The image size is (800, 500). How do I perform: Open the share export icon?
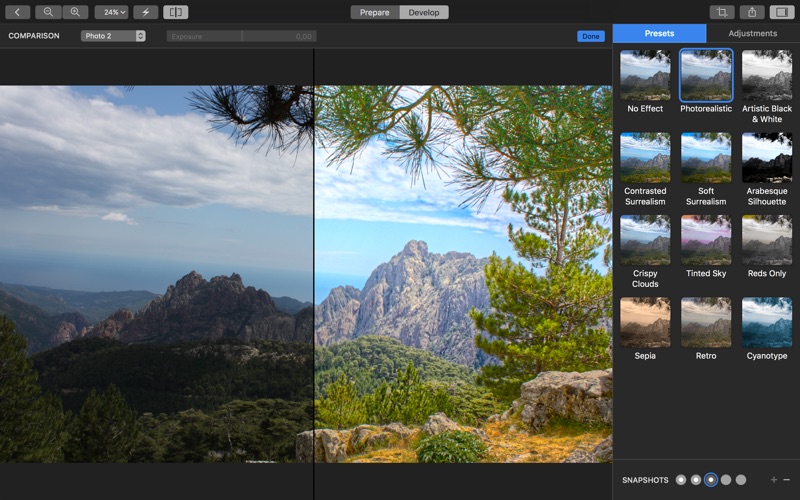pyautogui.click(x=752, y=12)
